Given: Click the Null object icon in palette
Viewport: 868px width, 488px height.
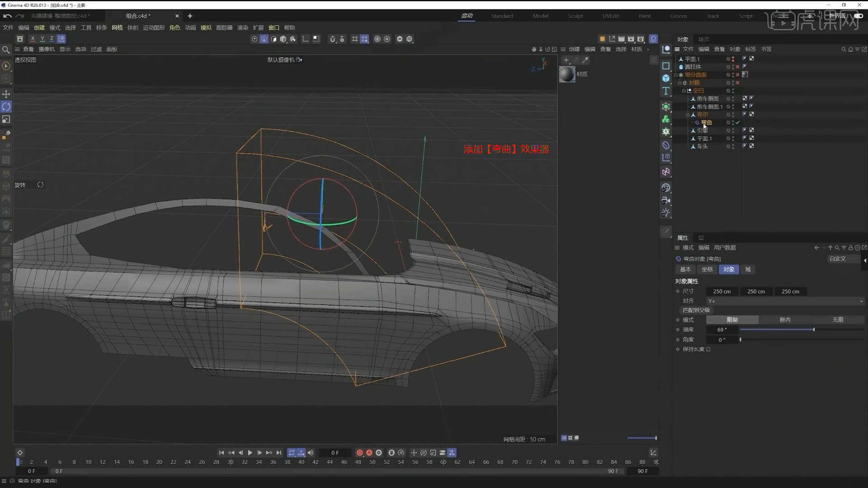Looking at the screenshot, I should pyautogui.click(x=666, y=50).
